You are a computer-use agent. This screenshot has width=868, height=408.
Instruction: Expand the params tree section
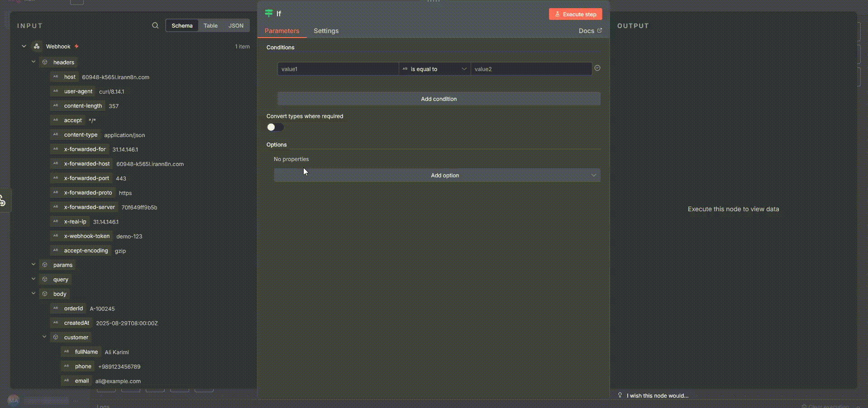[33, 265]
